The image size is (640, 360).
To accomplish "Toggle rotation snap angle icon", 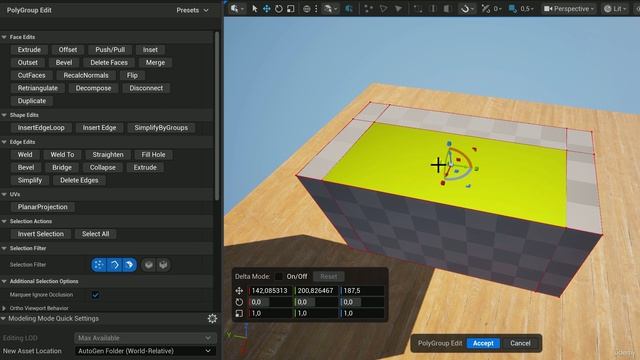I will [x=485, y=9].
